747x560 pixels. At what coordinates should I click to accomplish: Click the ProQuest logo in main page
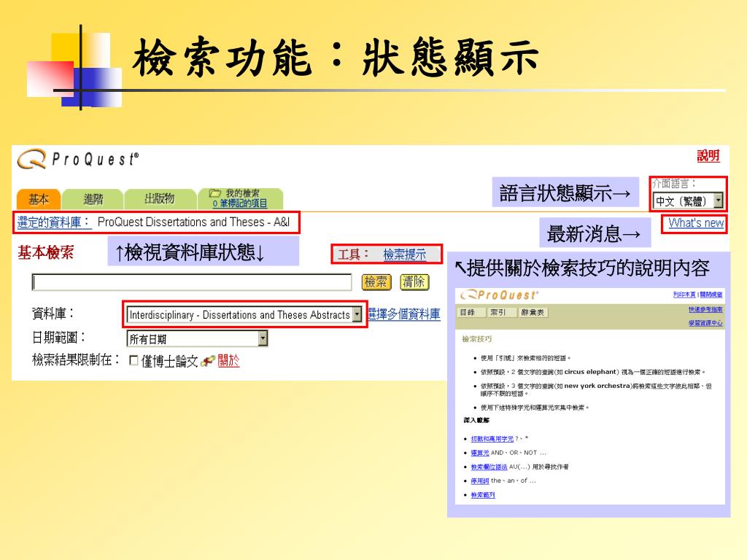point(77,159)
